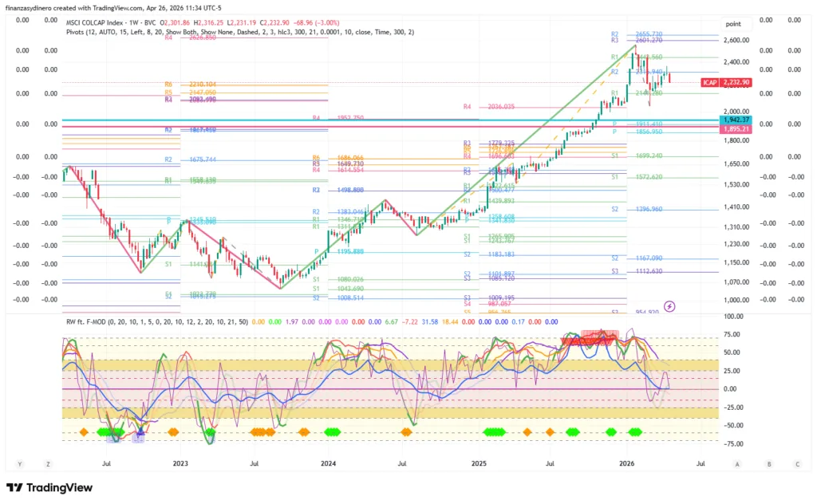
Task: Click the B scale badge
Action: tap(768, 463)
